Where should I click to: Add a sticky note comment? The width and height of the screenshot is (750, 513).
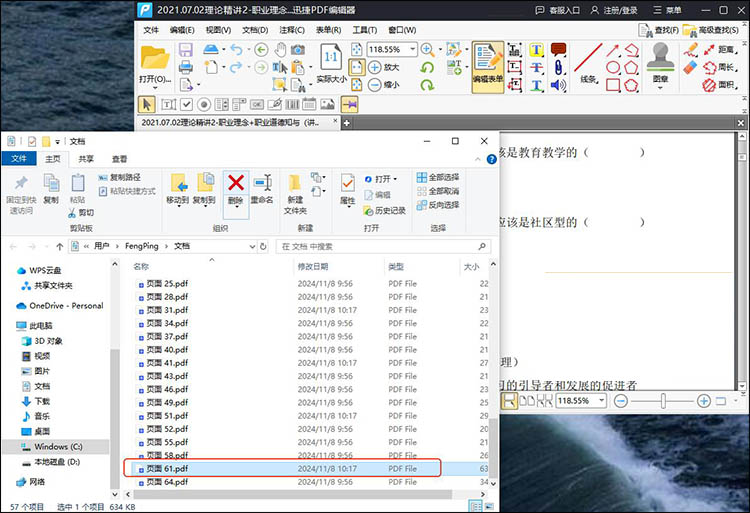(x=558, y=49)
